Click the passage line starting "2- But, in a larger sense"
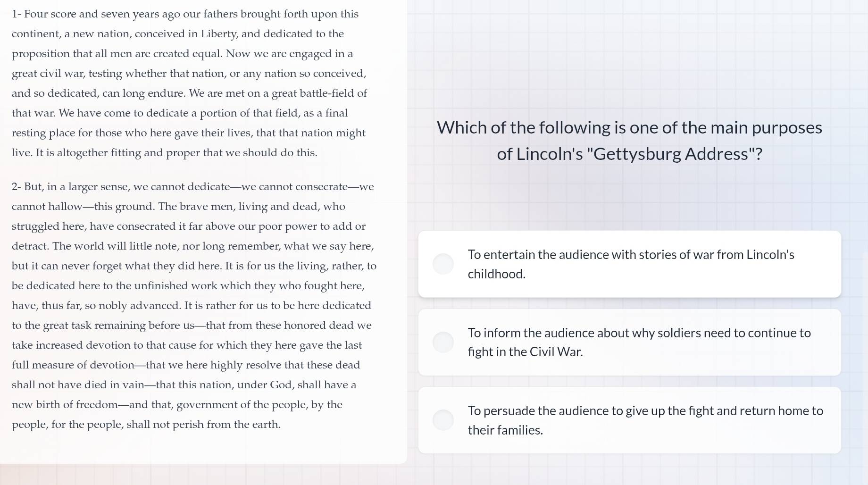 point(192,187)
